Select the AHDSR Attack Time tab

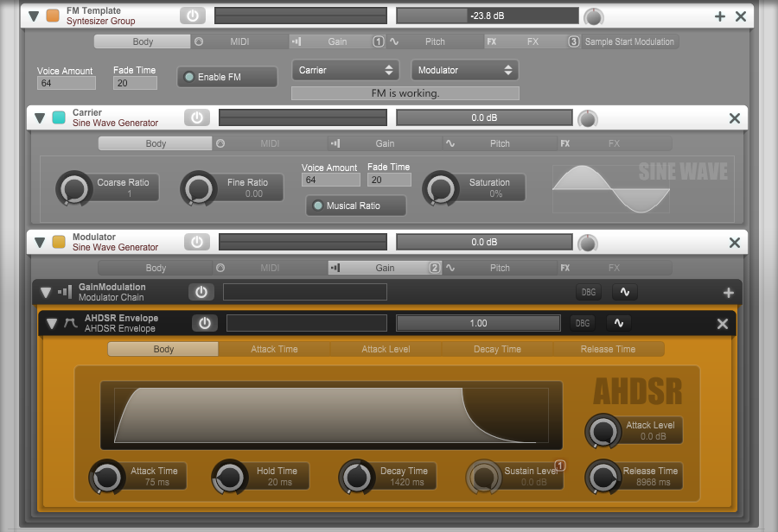click(x=274, y=349)
